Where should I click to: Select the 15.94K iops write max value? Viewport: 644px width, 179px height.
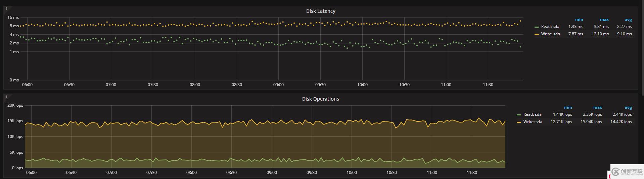click(591, 122)
